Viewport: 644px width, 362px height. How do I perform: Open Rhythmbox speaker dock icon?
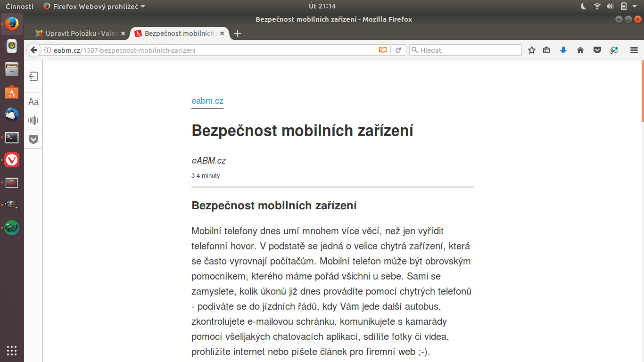[x=12, y=46]
